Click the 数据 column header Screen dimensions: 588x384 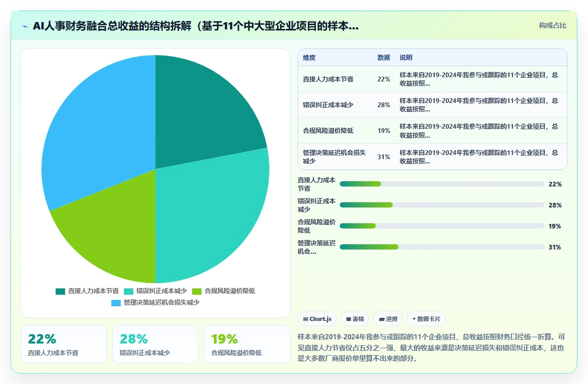(384, 57)
